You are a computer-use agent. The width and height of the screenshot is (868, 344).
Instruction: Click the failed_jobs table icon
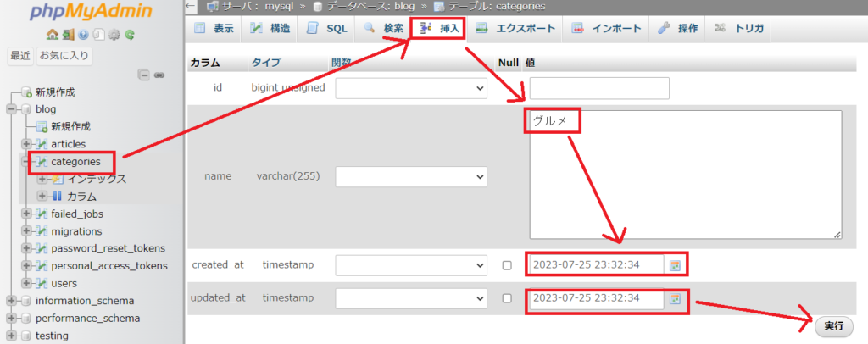pyautogui.click(x=42, y=214)
